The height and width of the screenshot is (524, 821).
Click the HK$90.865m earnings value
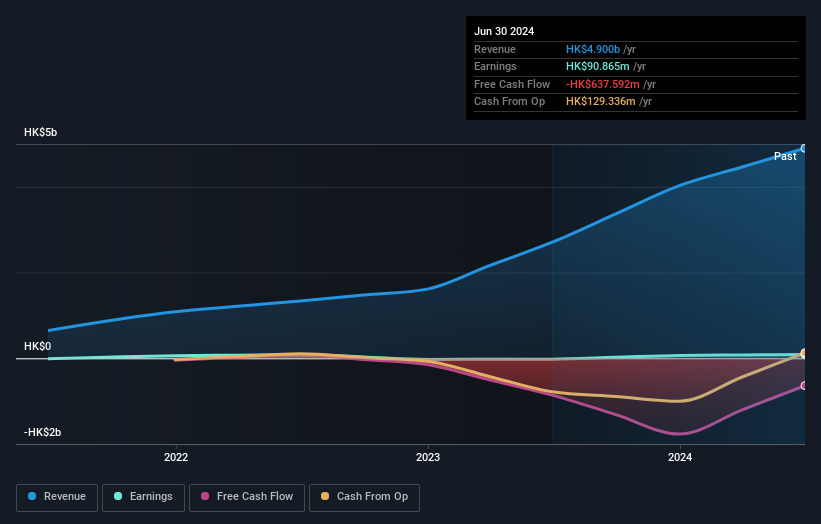coord(597,66)
